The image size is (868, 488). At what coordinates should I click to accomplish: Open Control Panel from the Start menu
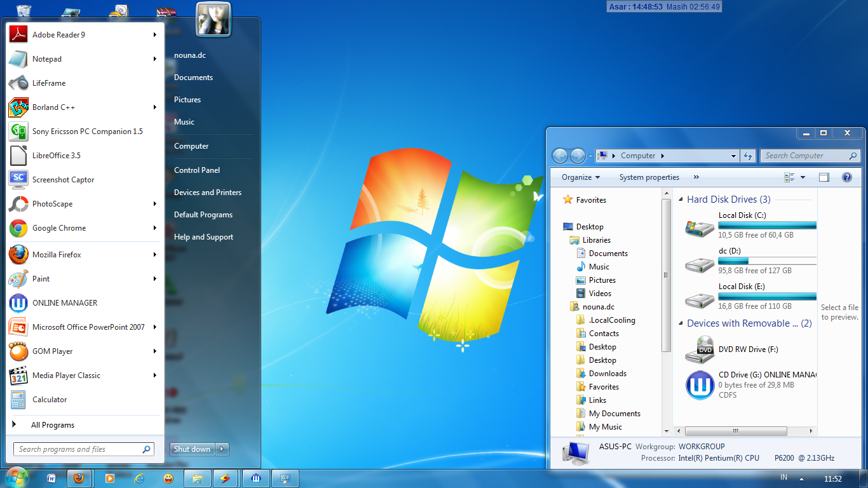[197, 170]
